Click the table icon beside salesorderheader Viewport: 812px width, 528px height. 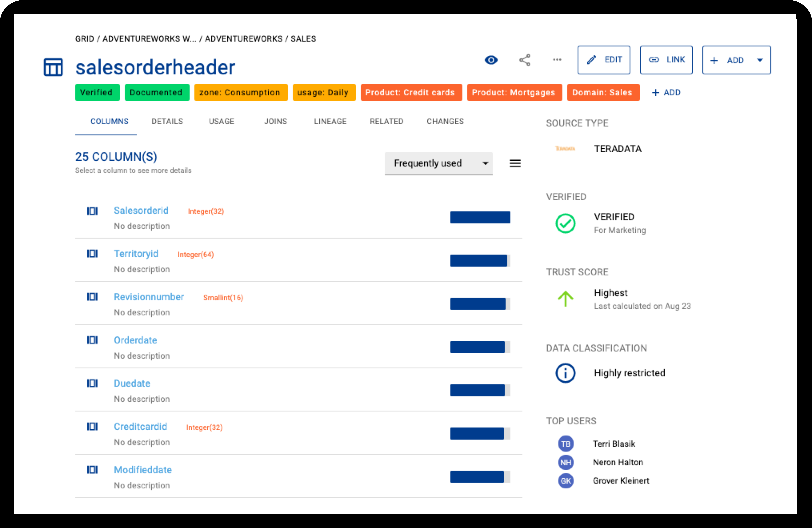point(53,67)
